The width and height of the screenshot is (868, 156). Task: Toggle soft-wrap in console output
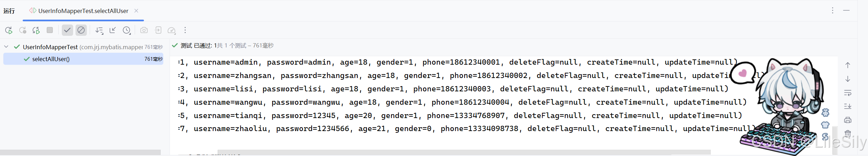pos(848,93)
